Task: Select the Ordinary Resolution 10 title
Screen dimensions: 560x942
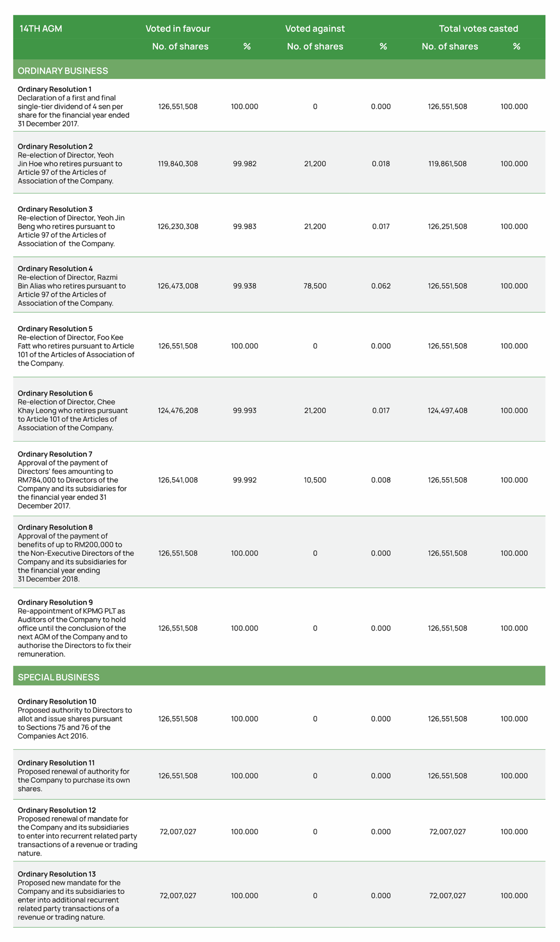Action: [57, 702]
